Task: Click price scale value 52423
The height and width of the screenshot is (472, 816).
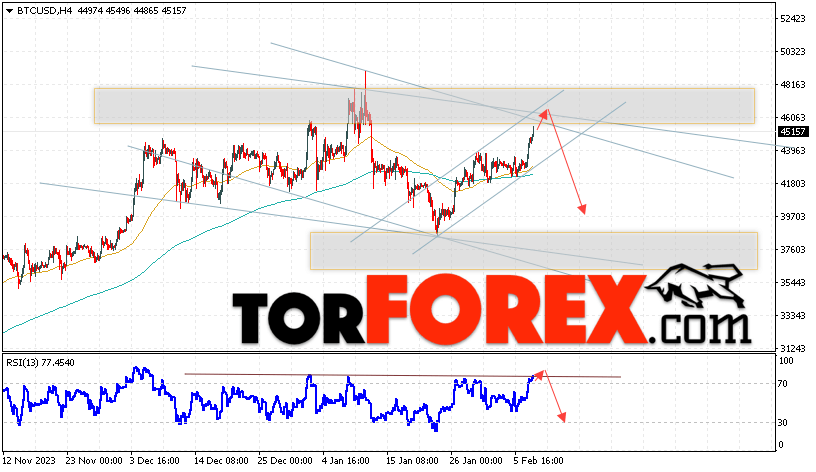Action: [793, 19]
